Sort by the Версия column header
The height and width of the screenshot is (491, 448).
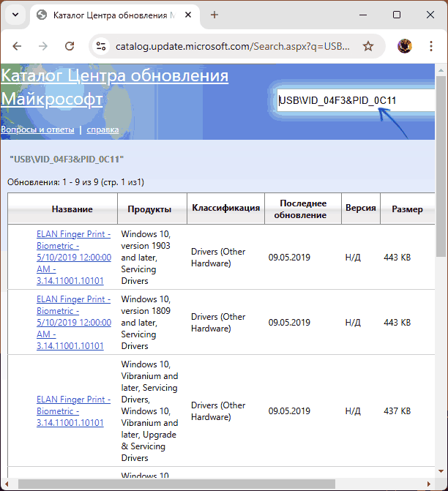click(x=361, y=208)
